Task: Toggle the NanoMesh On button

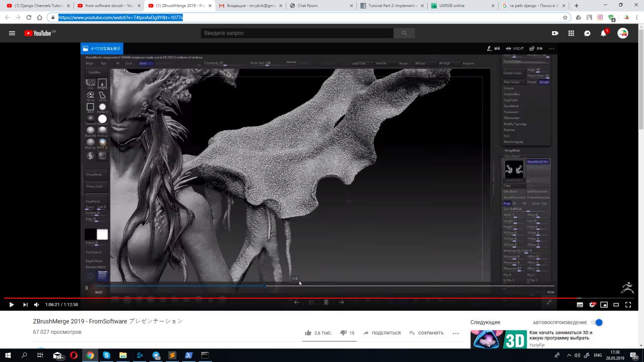Action: (x=538, y=162)
